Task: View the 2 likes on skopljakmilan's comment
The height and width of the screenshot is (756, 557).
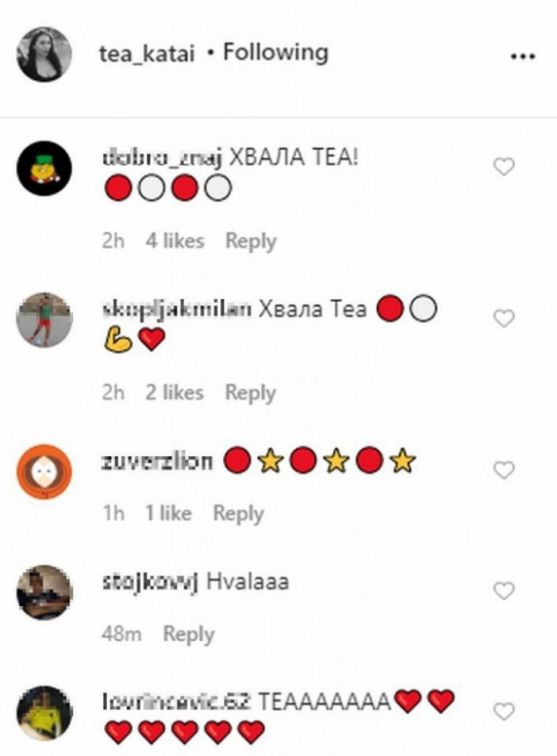Action: click(175, 392)
